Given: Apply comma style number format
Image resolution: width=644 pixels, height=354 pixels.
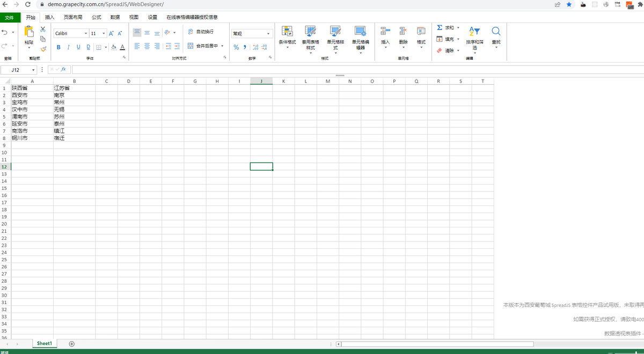Looking at the screenshot, I should coord(245,47).
